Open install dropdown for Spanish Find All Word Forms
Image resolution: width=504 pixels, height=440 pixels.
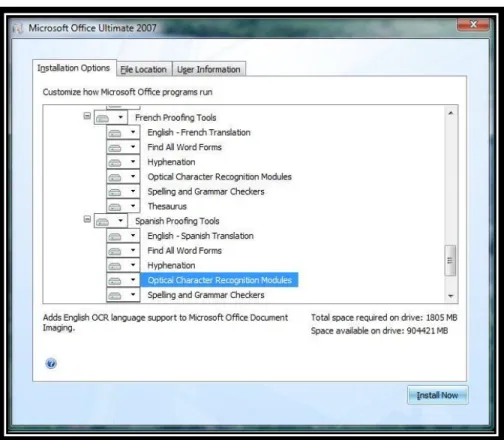pyautogui.click(x=123, y=251)
